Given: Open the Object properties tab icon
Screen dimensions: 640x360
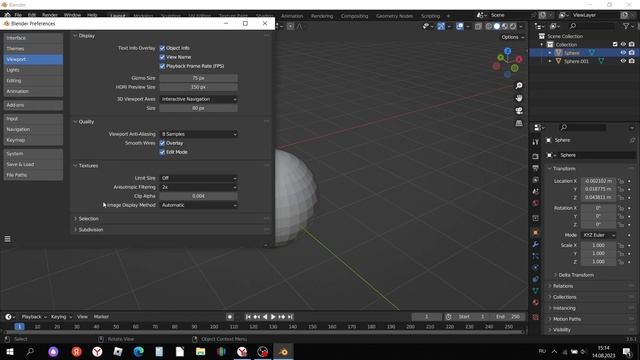Looking at the screenshot, I should 536,232.
